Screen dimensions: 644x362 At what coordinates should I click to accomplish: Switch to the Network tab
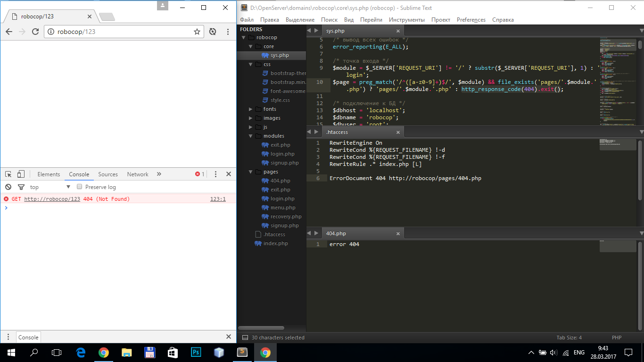point(138,174)
